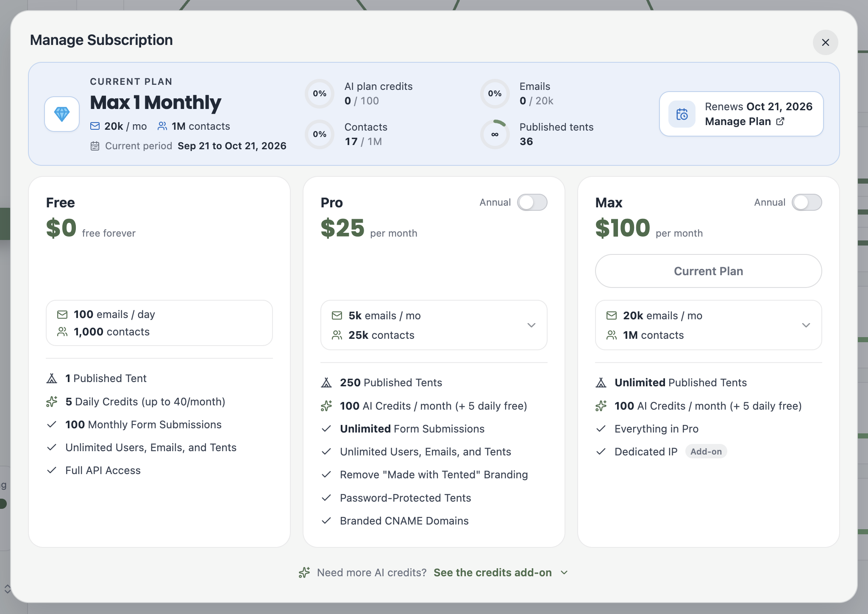Click the blue diamond plan icon
Screen dimensions: 868x614
pos(62,114)
